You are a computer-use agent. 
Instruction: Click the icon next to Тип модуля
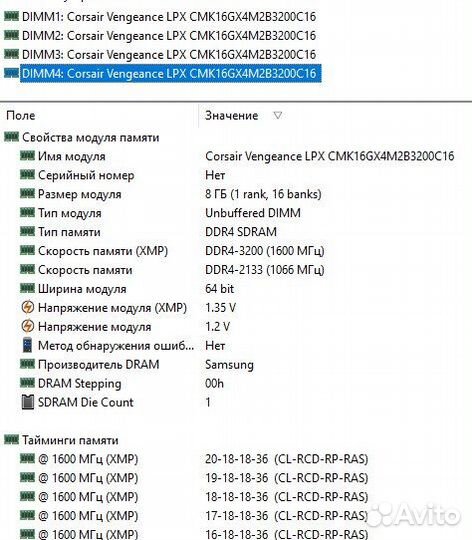(x=27, y=213)
